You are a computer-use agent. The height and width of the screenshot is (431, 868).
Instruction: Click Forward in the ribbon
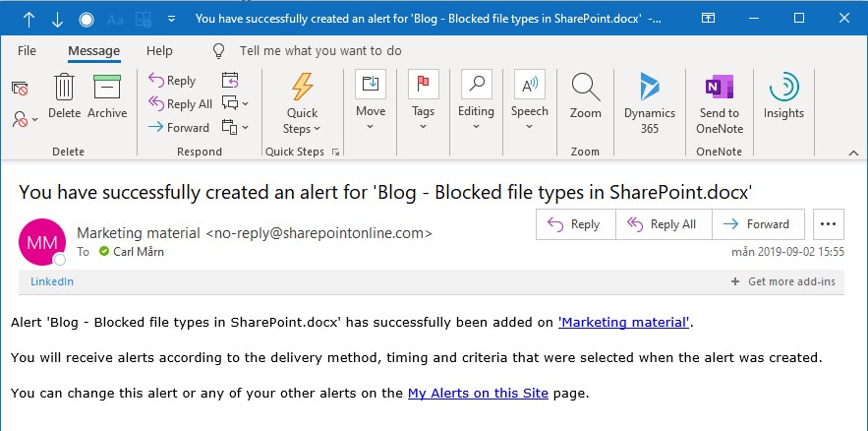tap(179, 128)
